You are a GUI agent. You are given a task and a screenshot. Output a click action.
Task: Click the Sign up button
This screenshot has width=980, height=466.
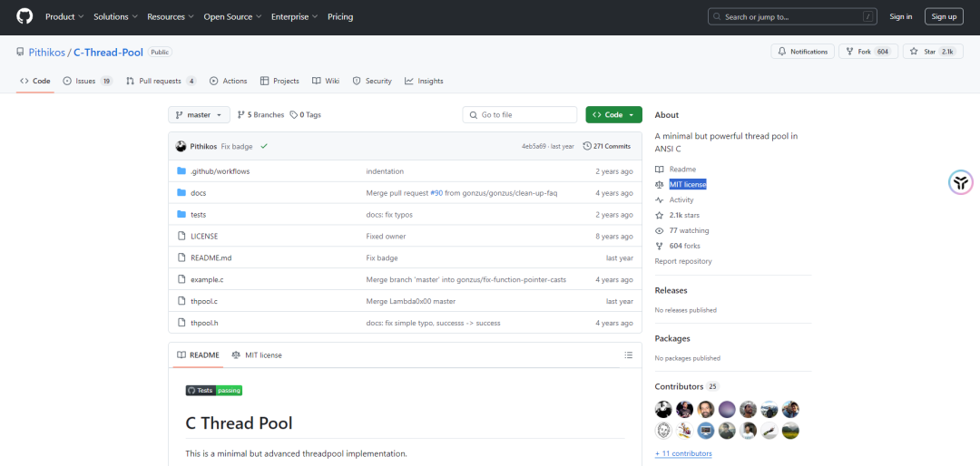point(944,17)
